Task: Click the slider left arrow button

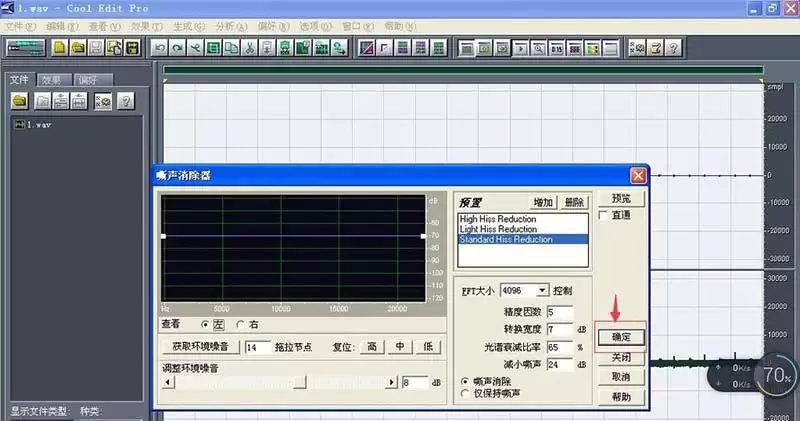Action: tap(168, 382)
